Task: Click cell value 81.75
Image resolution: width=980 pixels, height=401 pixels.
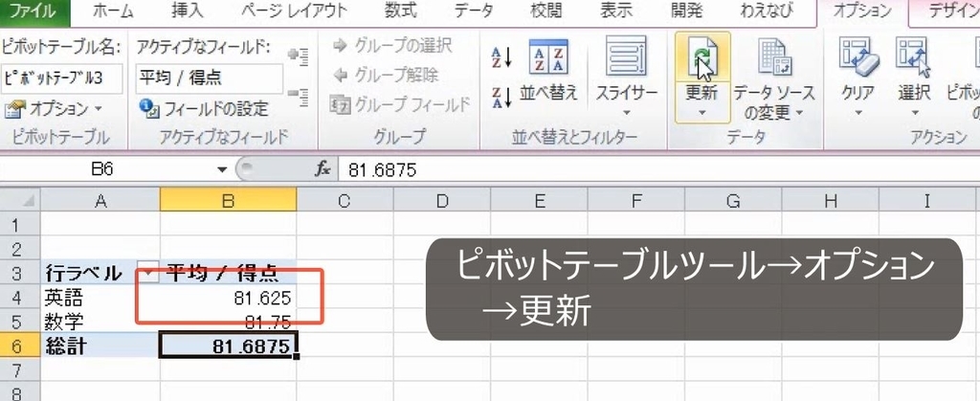Action: point(228,323)
